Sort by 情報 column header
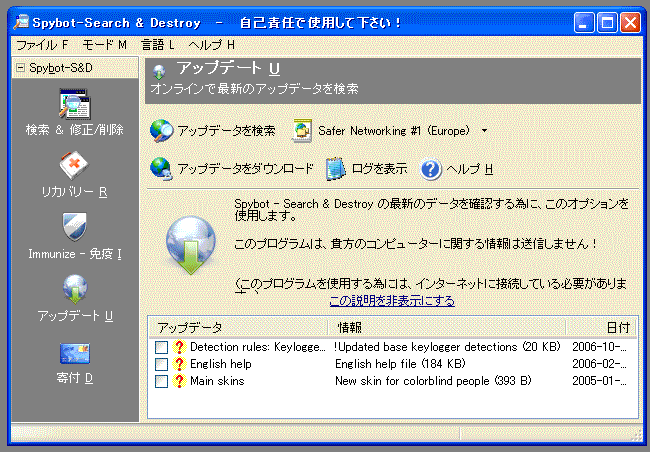 (447, 327)
